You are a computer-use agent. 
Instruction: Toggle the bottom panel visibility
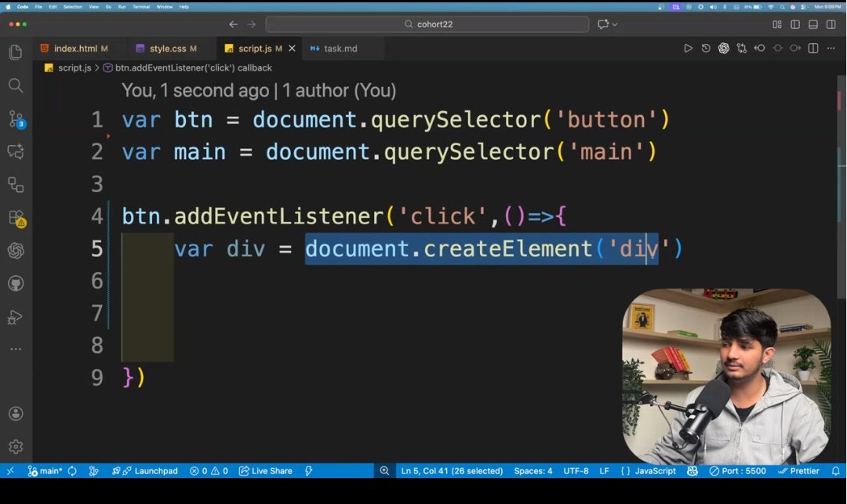(813, 24)
